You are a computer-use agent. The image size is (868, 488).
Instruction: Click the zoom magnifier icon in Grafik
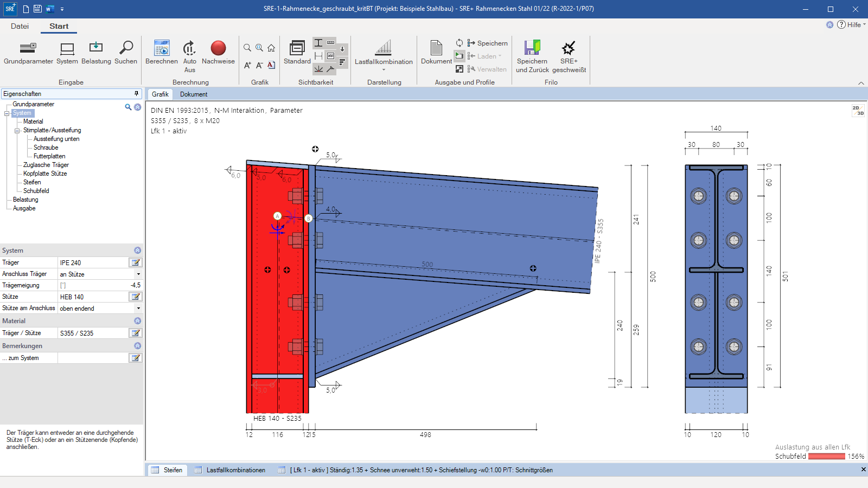pyautogui.click(x=247, y=48)
